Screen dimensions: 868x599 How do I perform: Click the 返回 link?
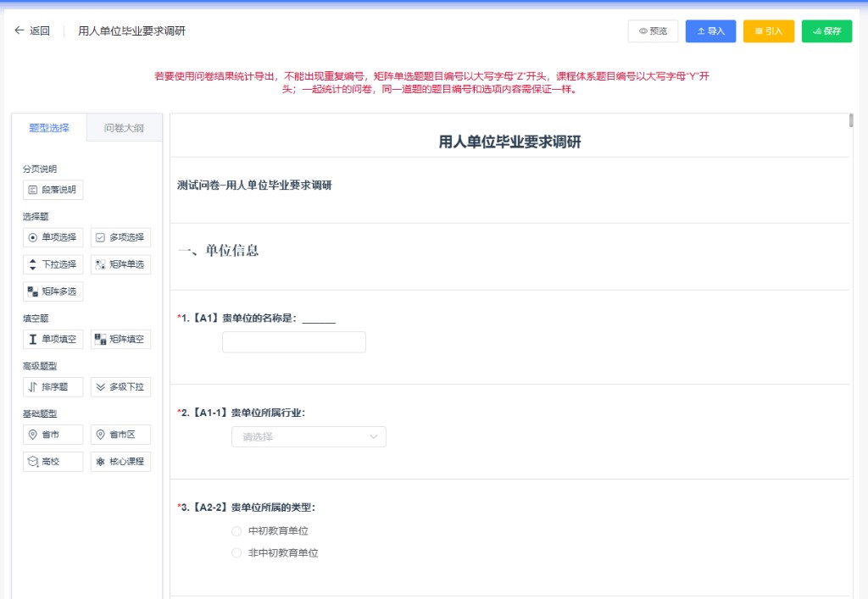[39, 31]
